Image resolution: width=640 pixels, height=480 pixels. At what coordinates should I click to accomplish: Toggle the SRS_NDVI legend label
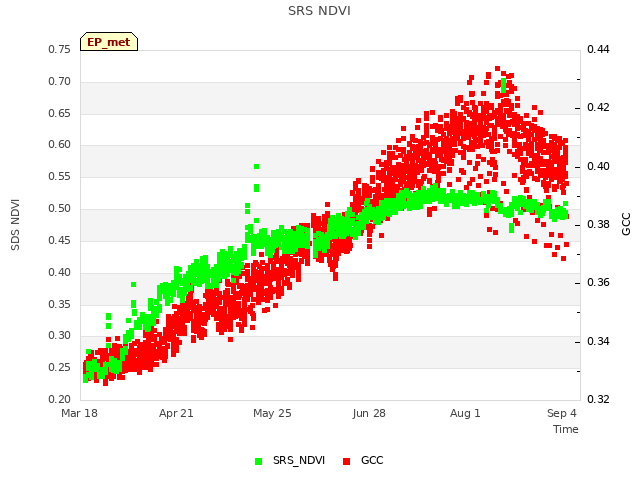coord(299,460)
